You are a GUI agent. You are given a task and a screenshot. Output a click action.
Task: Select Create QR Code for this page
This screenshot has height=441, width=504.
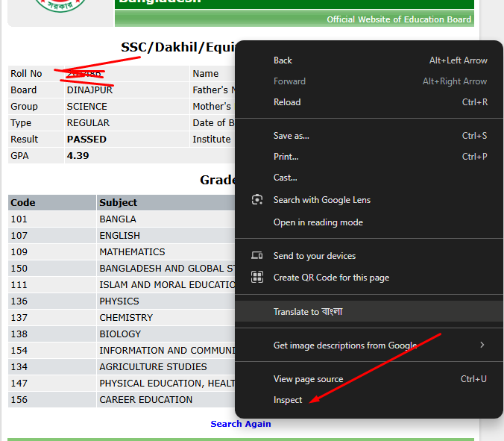tap(331, 278)
